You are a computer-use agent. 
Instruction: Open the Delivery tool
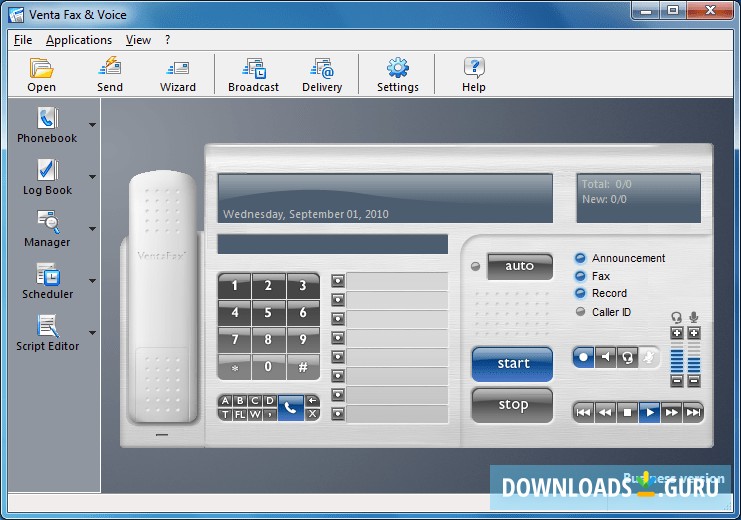point(322,75)
